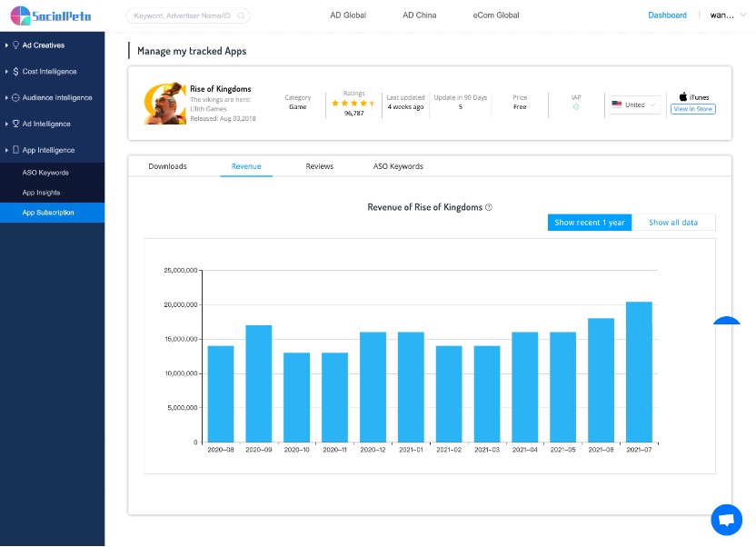Viewport: 756px width, 547px height.
Task: Open the AD China menu
Action: pyautogui.click(x=420, y=15)
